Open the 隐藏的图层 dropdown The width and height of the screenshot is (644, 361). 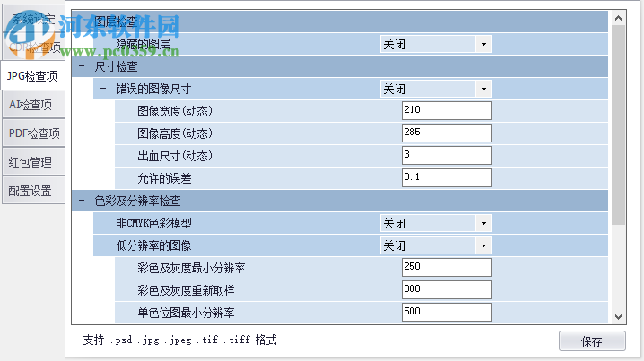pyautogui.click(x=483, y=44)
